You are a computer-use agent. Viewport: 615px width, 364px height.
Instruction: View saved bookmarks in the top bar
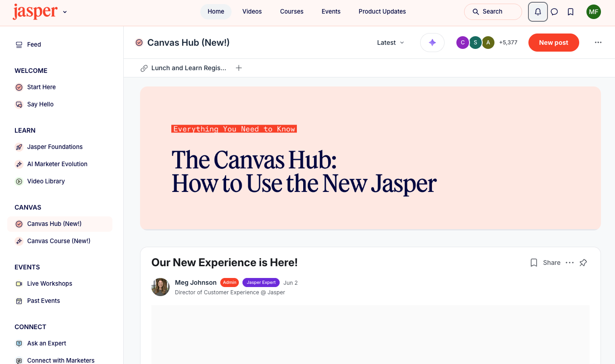571,12
